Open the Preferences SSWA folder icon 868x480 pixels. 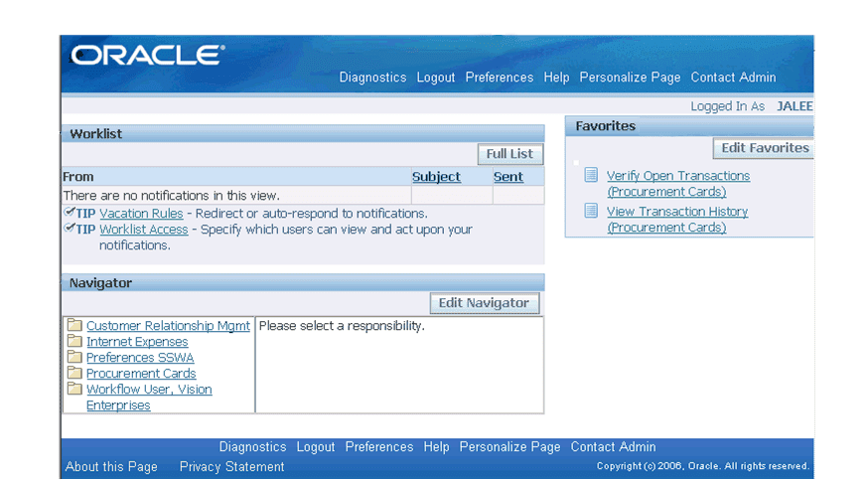click(74, 357)
